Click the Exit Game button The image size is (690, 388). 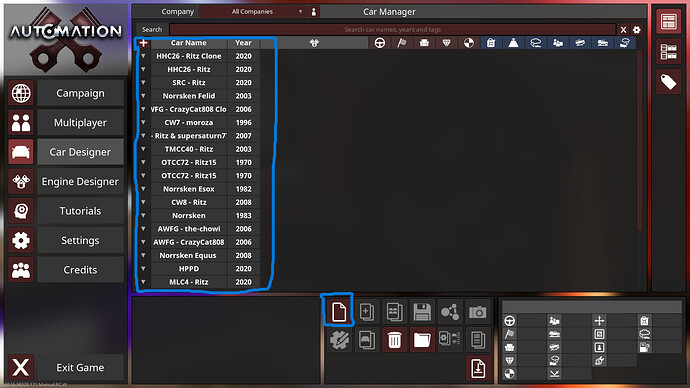point(80,367)
